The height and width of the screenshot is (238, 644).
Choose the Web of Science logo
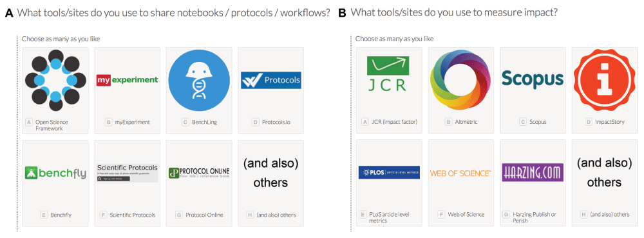(461, 173)
